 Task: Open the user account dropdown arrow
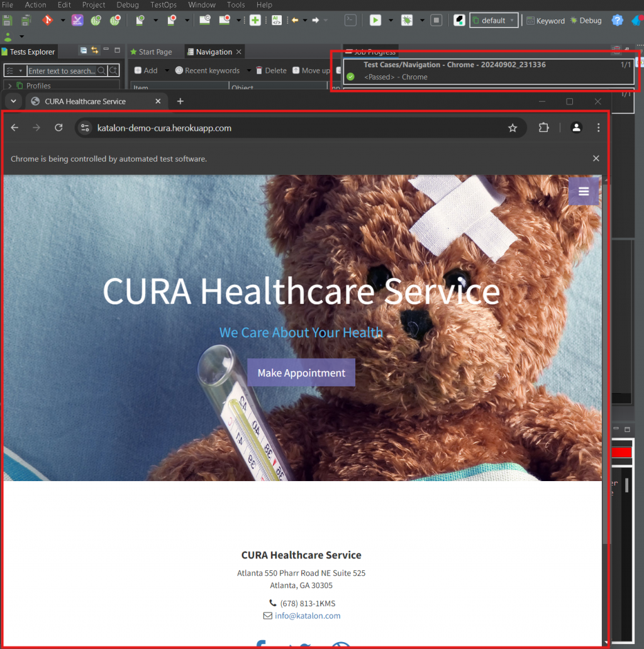click(21, 37)
